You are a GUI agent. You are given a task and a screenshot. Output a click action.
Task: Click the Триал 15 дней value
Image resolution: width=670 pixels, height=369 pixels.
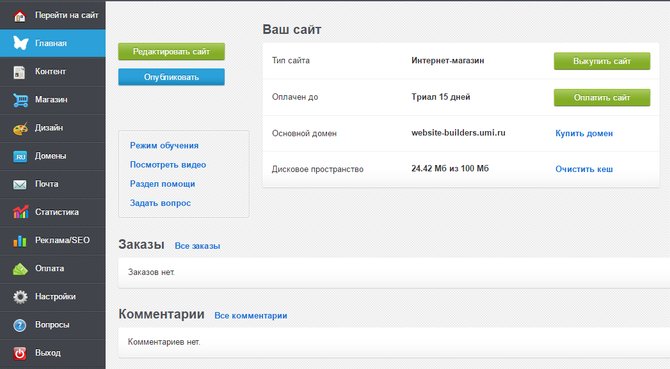(x=441, y=97)
